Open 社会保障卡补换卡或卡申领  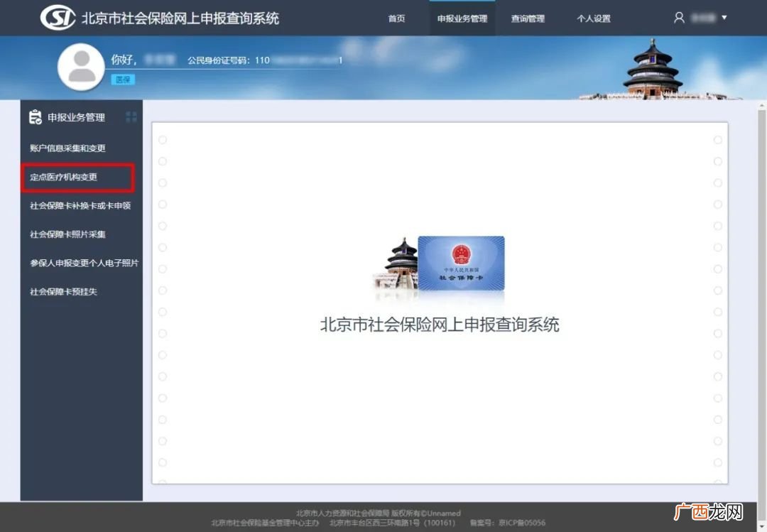click(80, 205)
